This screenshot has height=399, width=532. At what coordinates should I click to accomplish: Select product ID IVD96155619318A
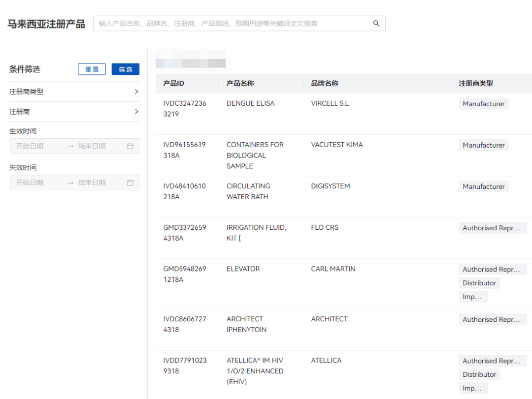[185, 150]
